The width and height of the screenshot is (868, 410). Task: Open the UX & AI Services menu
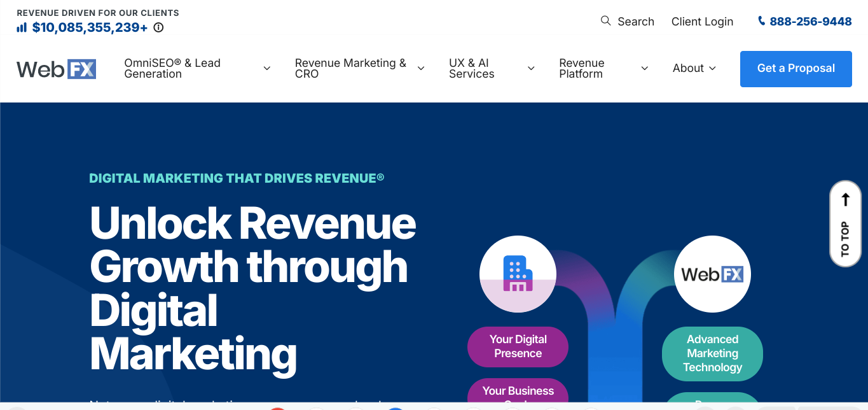[x=471, y=68]
